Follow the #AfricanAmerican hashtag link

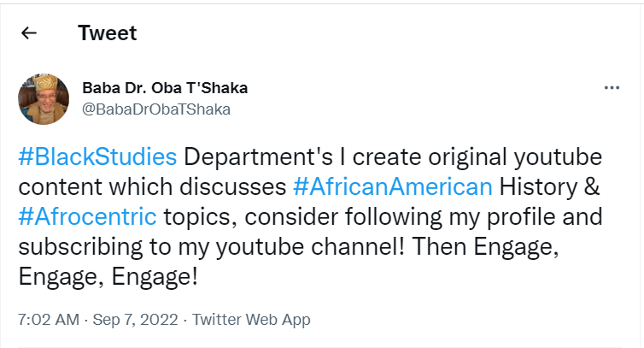[x=393, y=186]
